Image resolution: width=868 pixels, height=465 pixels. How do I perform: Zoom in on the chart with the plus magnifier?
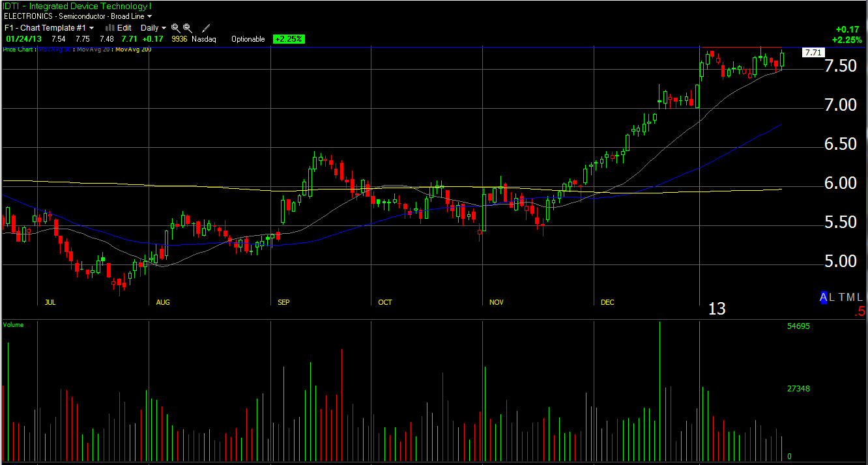click(x=175, y=28)
